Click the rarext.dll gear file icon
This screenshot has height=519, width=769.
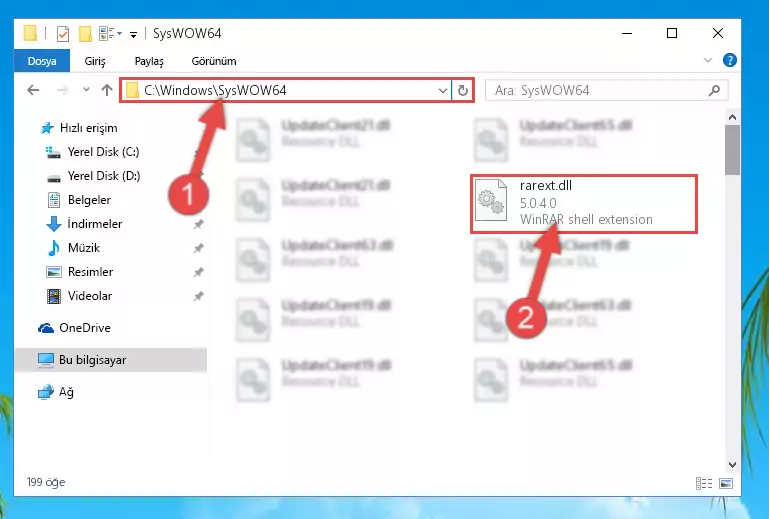click(x=491, y=201)
